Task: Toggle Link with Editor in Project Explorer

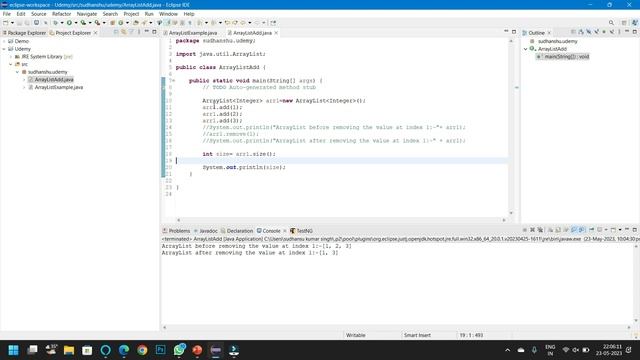Action: (x=124, y=32)
